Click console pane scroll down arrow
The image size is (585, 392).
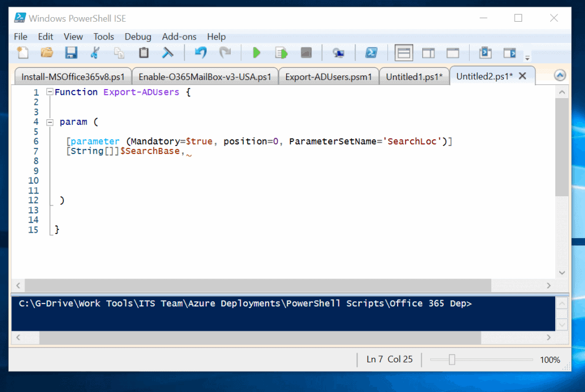(562, 325)
